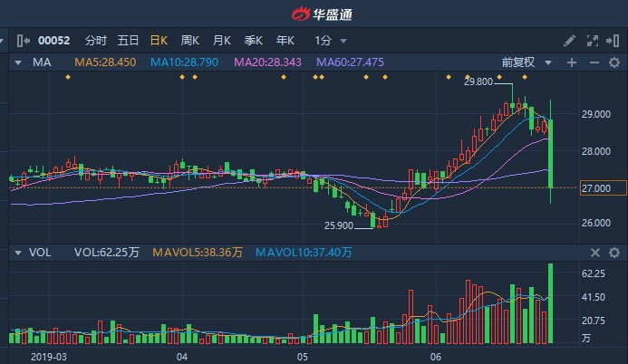The image size is (628, 364).
Task: Click the 2019-03 date axis label
Action: coord(49,357)
